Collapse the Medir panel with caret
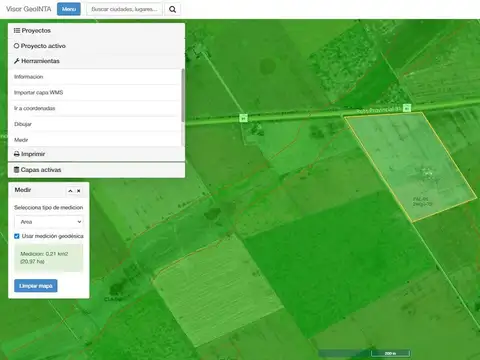The image size is (480, 360). (70, 191)
